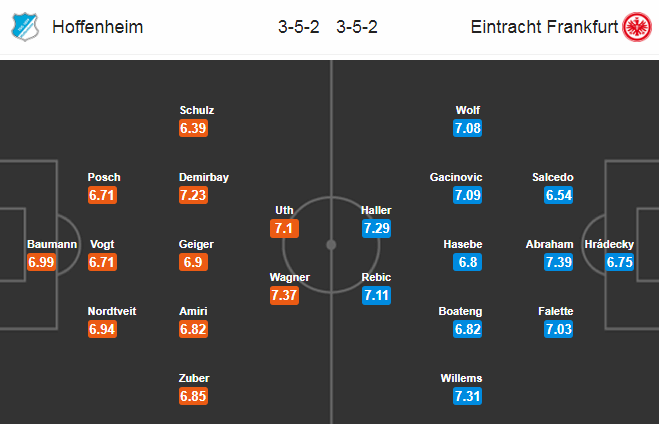Open Salcedo's 6.54 rating badge
Image resolution: width=659 pixels, height=424 pixels.
(x=559, y=195)
